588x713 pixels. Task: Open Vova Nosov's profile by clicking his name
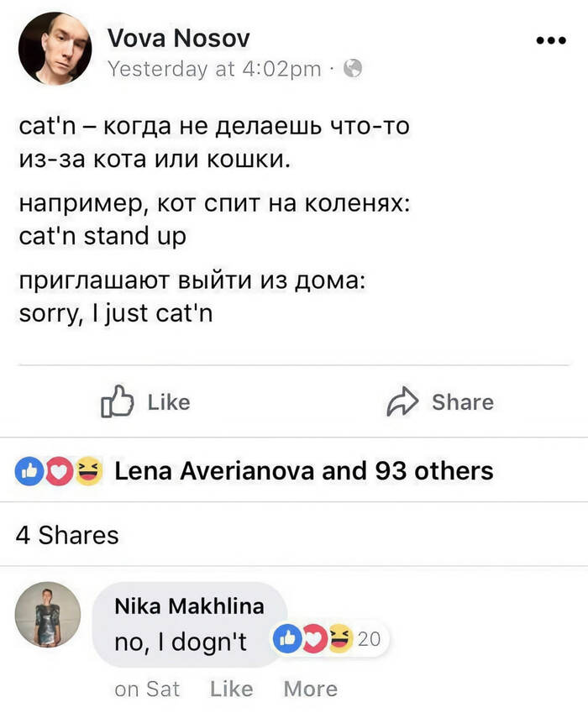tap(178, 37)
